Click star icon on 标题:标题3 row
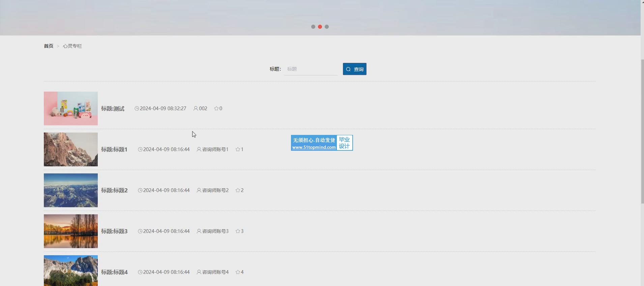The width and height of the screenshot is (644, 286). 238,231
